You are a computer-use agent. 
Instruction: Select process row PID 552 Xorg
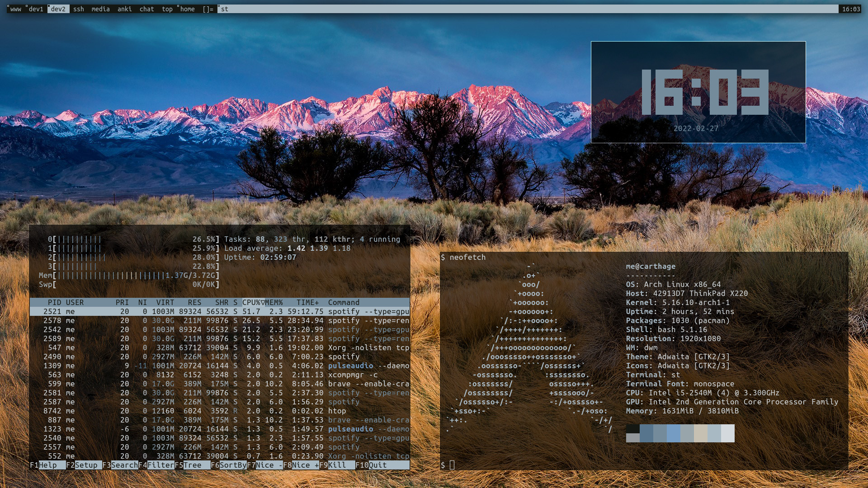(x=220, y=456)
